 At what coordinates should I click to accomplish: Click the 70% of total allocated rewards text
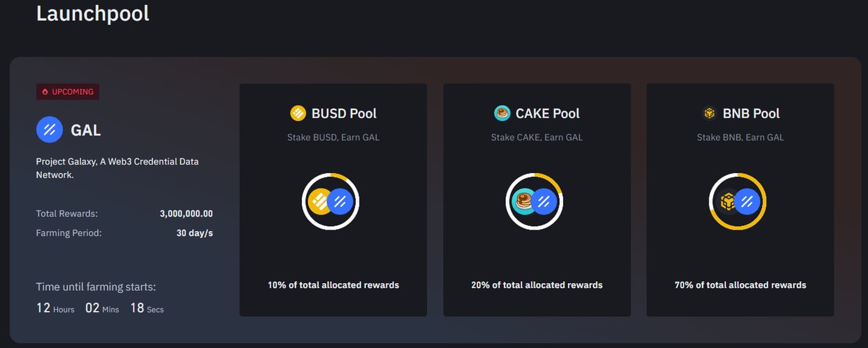(x=740, y=285)
